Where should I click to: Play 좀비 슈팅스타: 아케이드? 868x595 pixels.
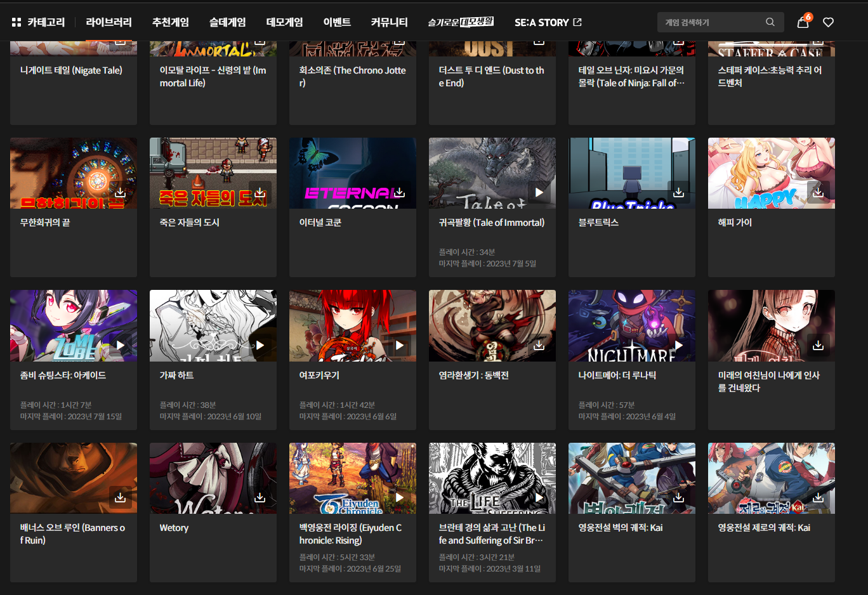120,345
